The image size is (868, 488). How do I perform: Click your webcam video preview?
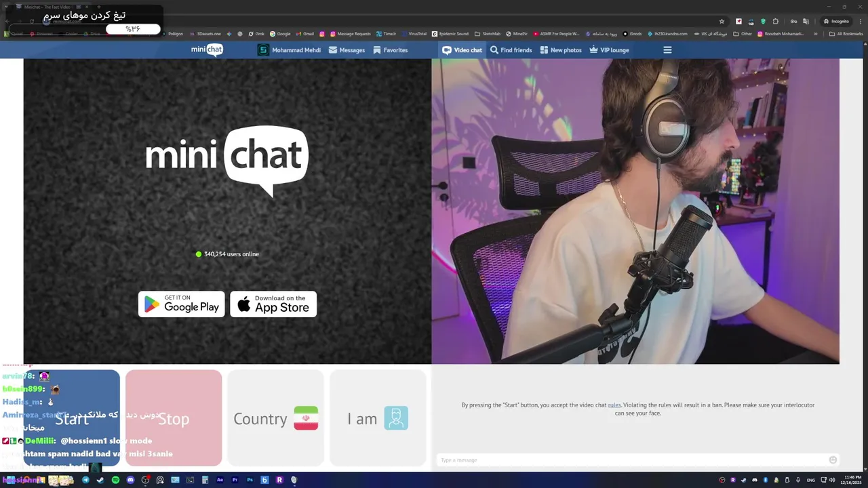point(635,211)
